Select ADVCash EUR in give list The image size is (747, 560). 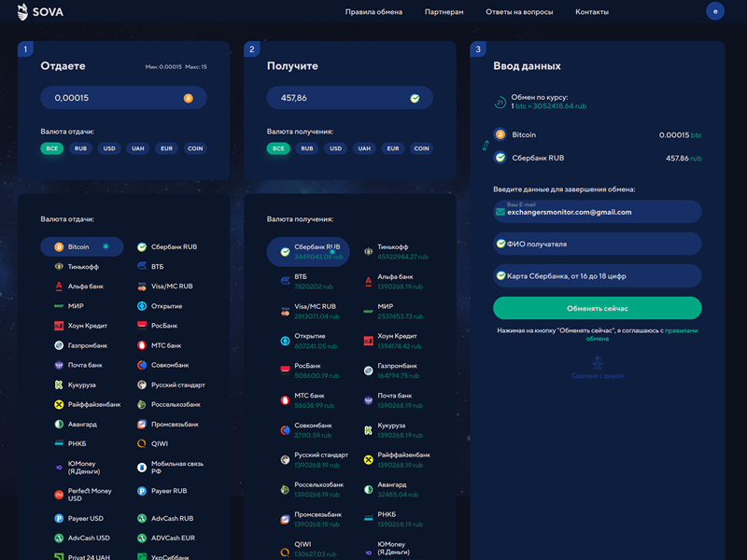[166, 539]
